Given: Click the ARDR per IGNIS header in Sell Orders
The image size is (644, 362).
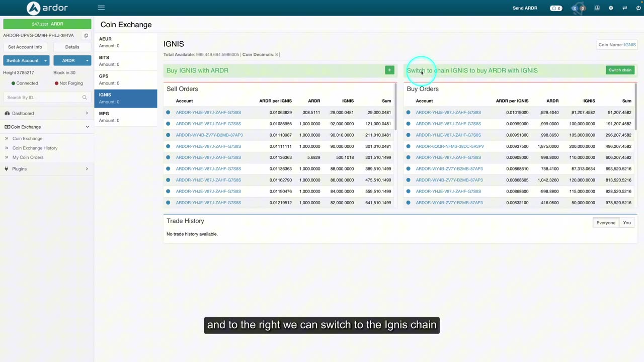Looking at the screenshot, I should [275, 101].
